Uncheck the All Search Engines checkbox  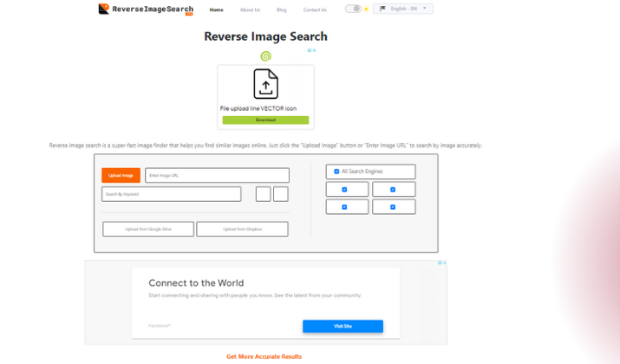tap(337, 172)
